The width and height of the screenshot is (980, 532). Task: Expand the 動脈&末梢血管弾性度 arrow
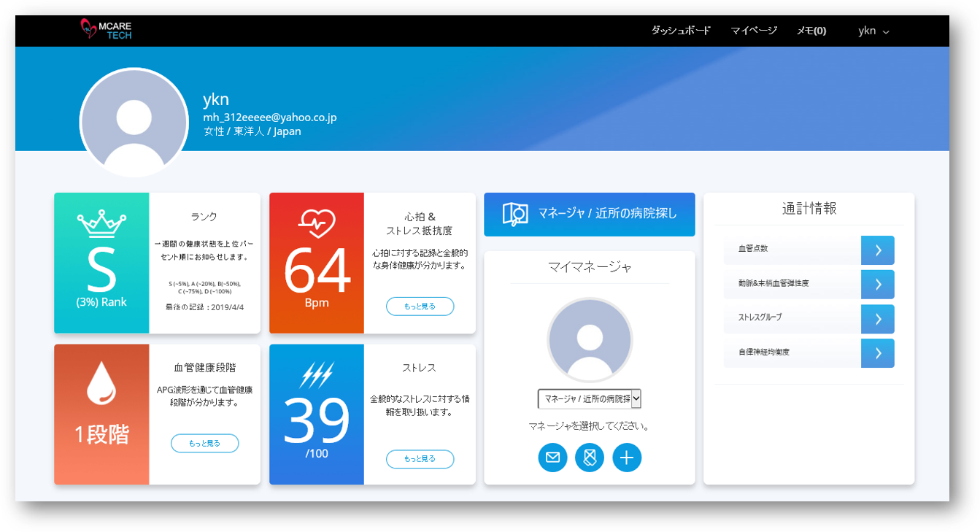[x=878, y=284]
